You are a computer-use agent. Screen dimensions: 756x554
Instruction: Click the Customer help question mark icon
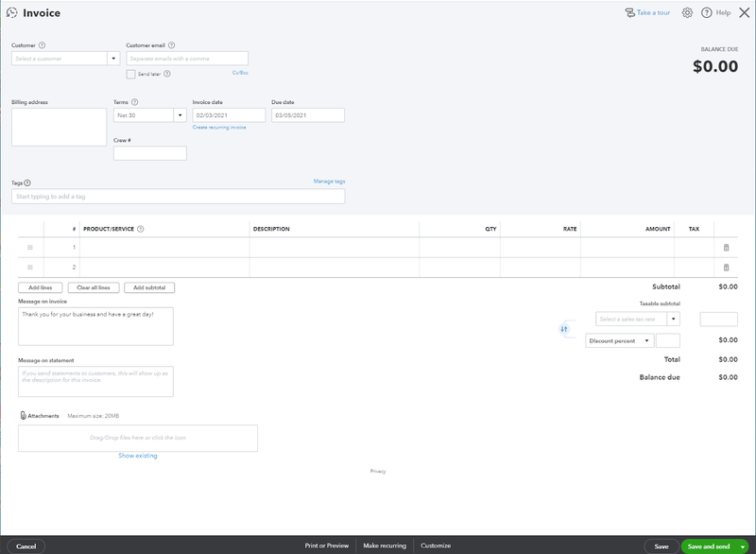coord(42,45)
